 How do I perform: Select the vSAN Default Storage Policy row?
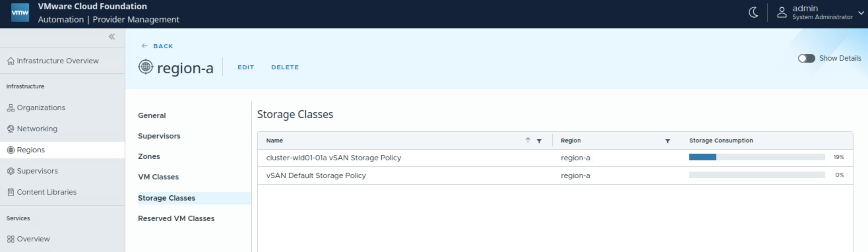[x=316, y=175]
